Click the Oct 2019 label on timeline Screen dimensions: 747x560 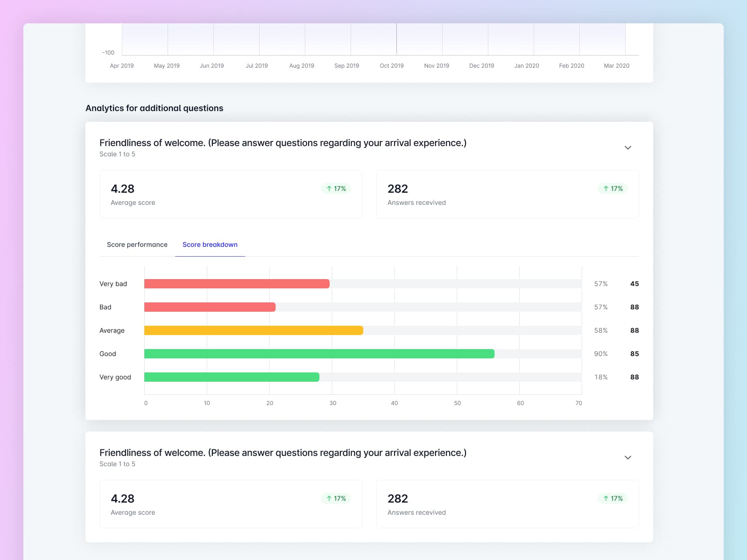pos(391,66)
